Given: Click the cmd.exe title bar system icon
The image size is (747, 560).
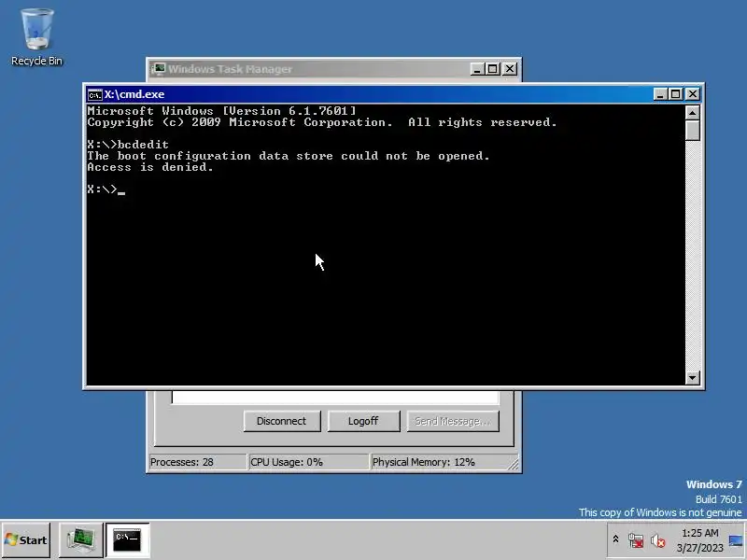Looking at the screenshot, I should click(95, 95).
